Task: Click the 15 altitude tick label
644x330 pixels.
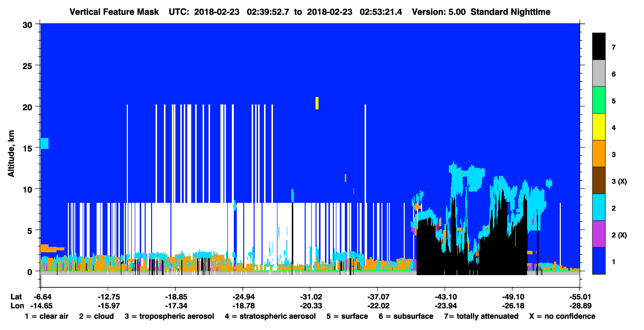Action: click(29, 148)
